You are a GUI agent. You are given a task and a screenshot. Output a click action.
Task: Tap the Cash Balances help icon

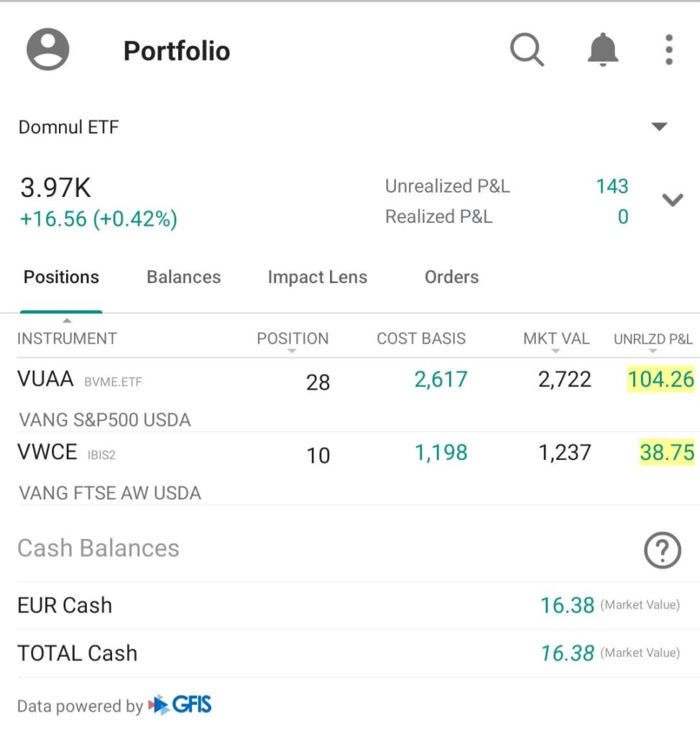point(662,551)
